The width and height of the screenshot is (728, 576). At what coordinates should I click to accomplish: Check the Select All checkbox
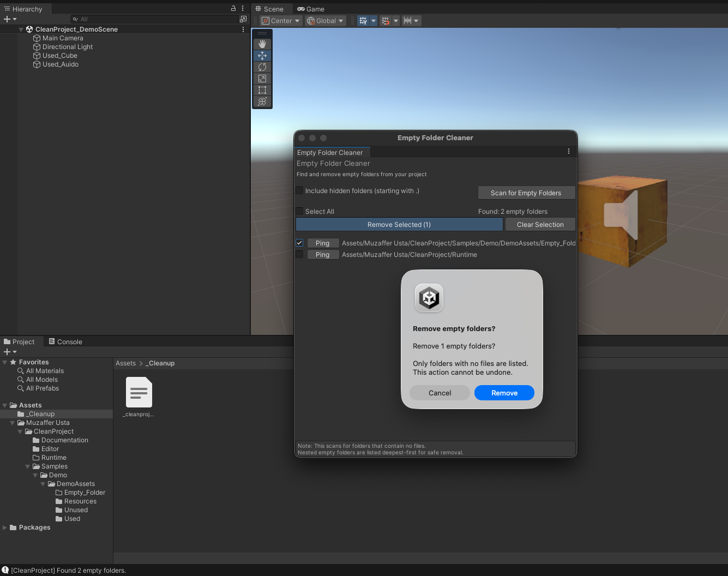[x=299, y=211]
